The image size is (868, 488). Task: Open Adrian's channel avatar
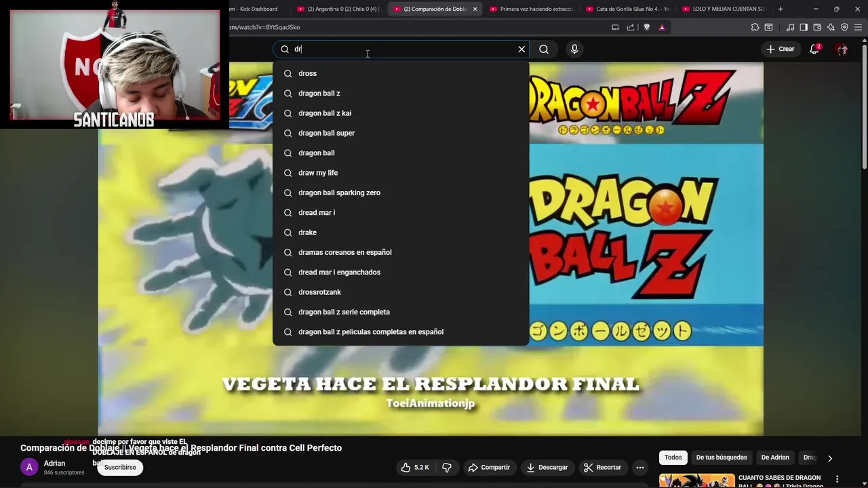coord(29,467)
